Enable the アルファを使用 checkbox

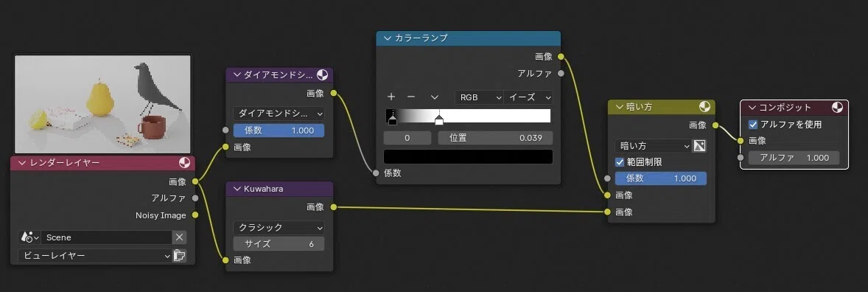coord(753,125)
